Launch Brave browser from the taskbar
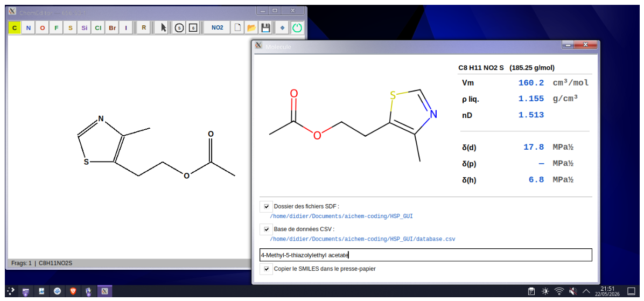The width and height of the screenshot is (644, 301). 73,291
